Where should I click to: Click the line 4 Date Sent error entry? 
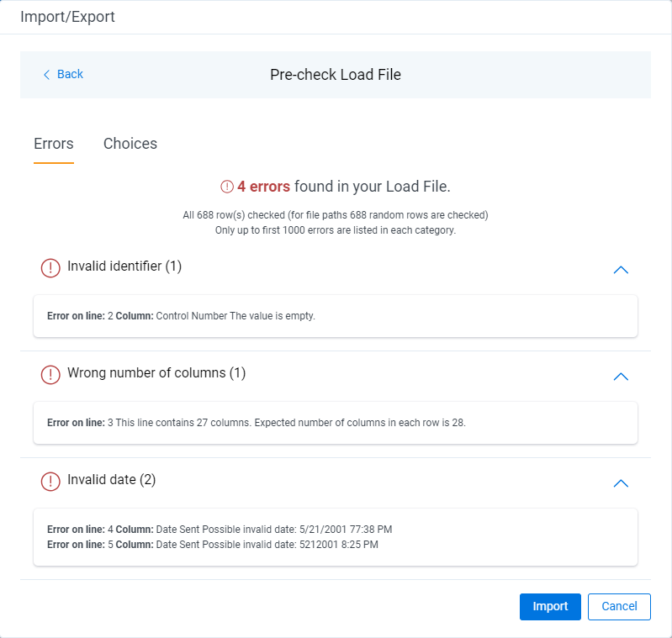pyautogui.click(x=220, y=530)
